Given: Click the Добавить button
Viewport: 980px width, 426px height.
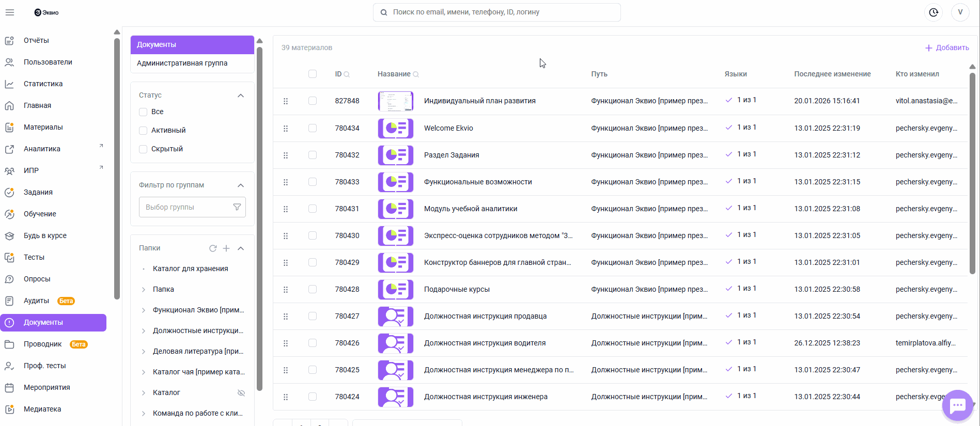Looking at the screenshot, I should [x=947, y=48].
